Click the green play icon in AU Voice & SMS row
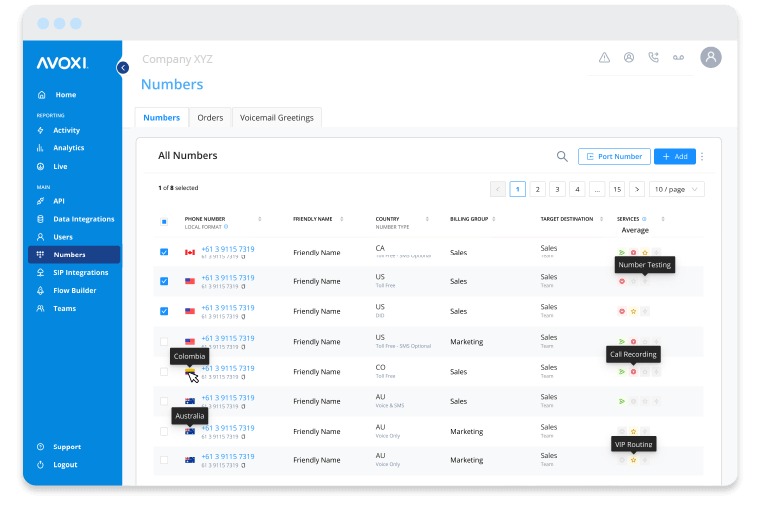 click(622, 401)
